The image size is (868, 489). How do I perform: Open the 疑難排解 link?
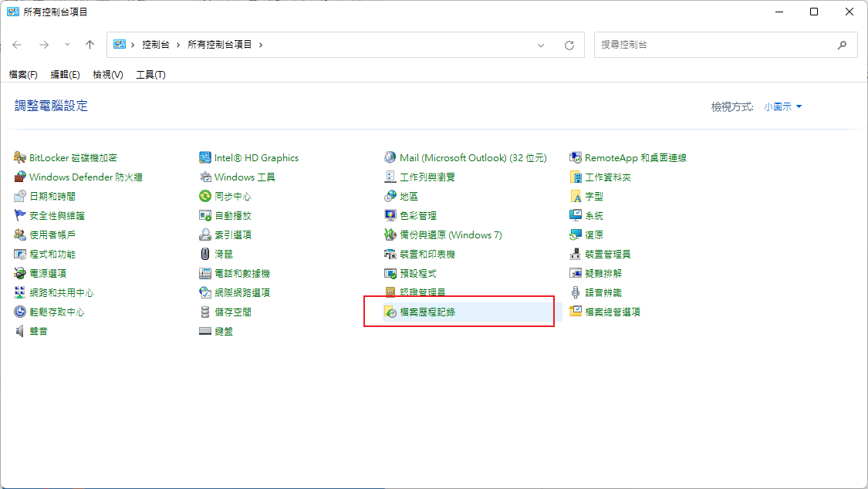pyautogui.click(x=603, y=274)
